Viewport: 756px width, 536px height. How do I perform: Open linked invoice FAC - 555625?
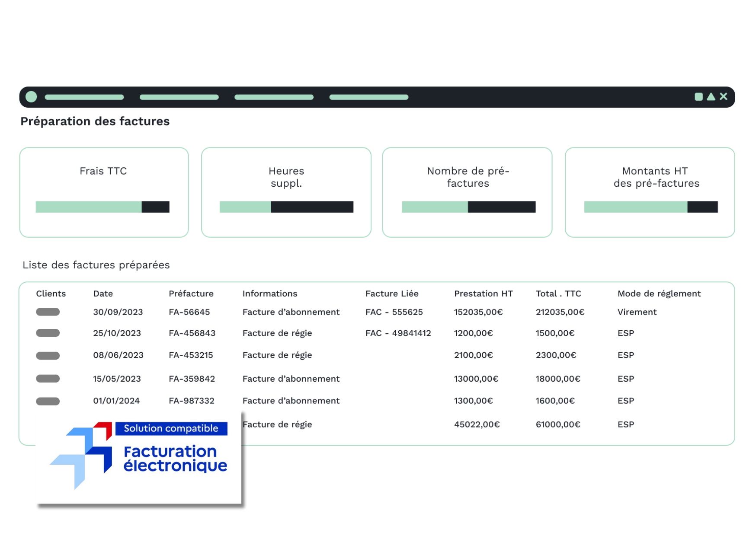pyautogui.click(x=394, y=312)
